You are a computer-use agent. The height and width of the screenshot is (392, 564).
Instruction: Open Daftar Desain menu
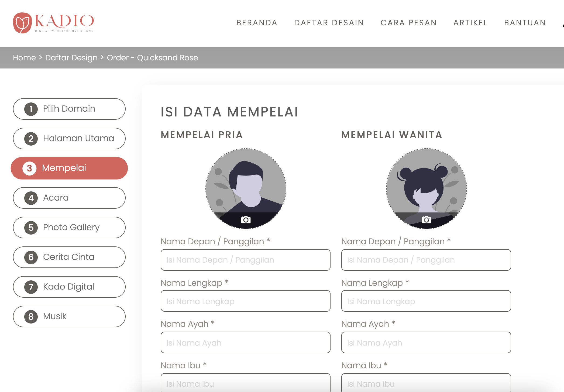(329, 23)
